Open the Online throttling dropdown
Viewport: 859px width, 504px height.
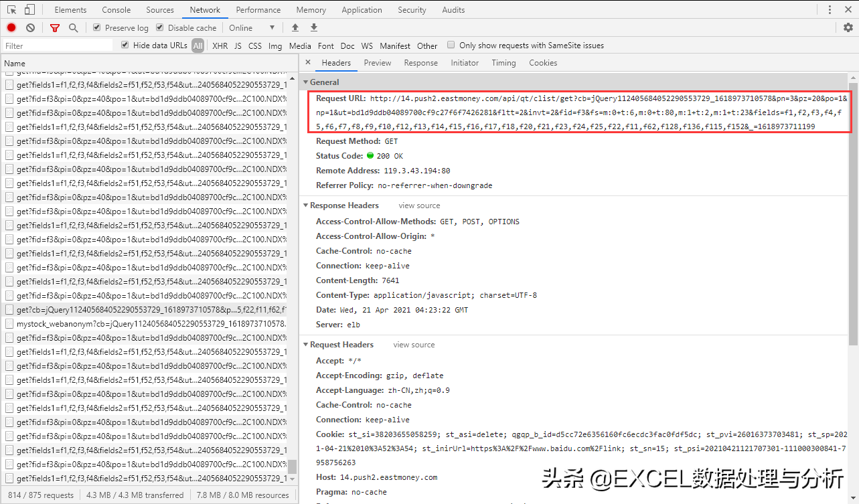point(252,27)
